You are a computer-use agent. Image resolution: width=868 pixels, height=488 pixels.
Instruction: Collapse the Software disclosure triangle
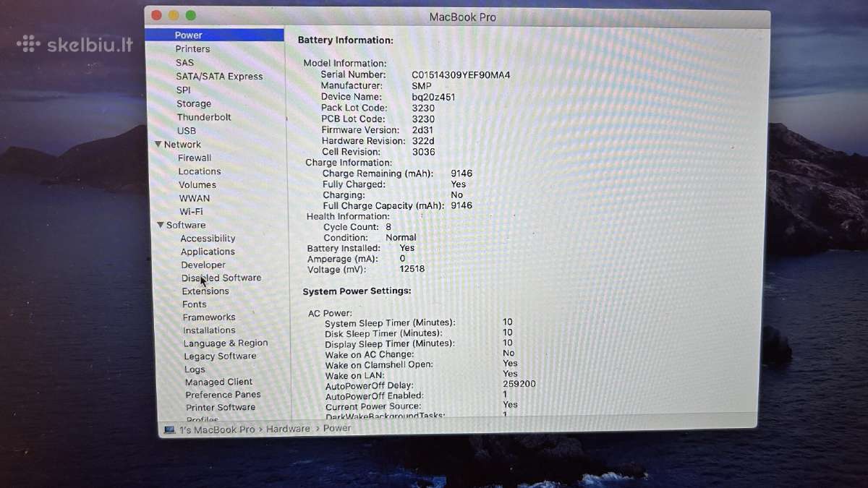[x=161, y=225]
